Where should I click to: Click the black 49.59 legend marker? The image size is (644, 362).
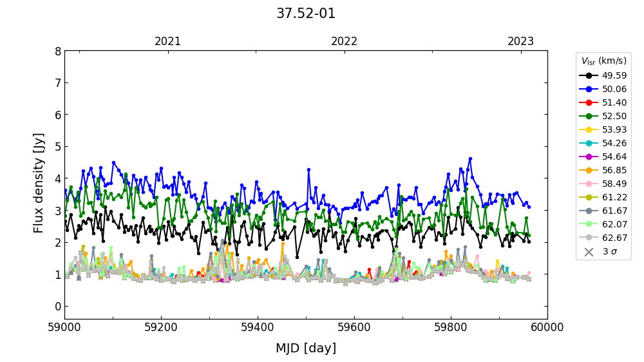click(589, 75)
